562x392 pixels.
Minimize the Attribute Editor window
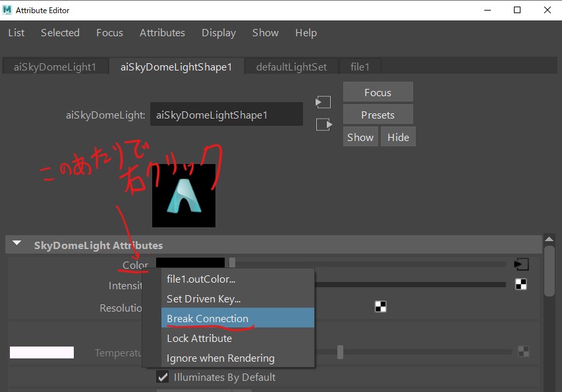tap(488, 10)
